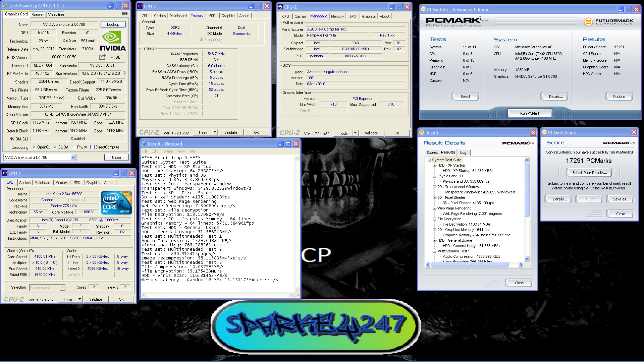This screenshot has height=362, width=644.
Task: Collapse the Multithreaded Test 1 node
Action: click(x=434, y=251)
